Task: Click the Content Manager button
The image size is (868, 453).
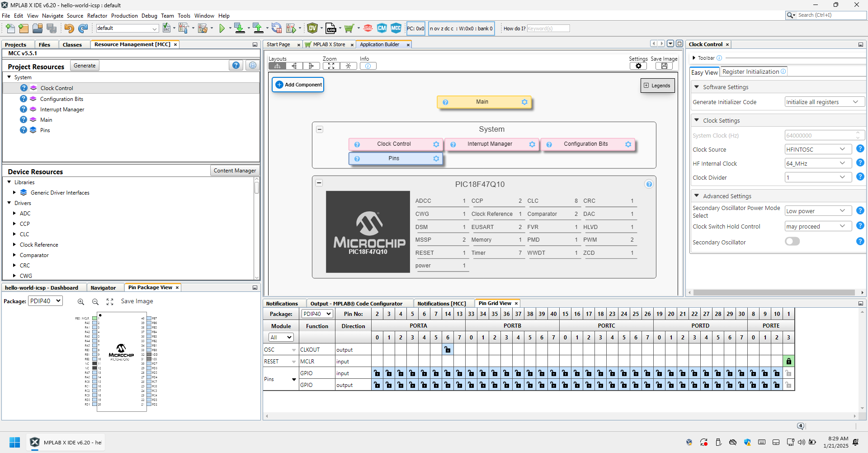Action: click(x=235, y=171)
